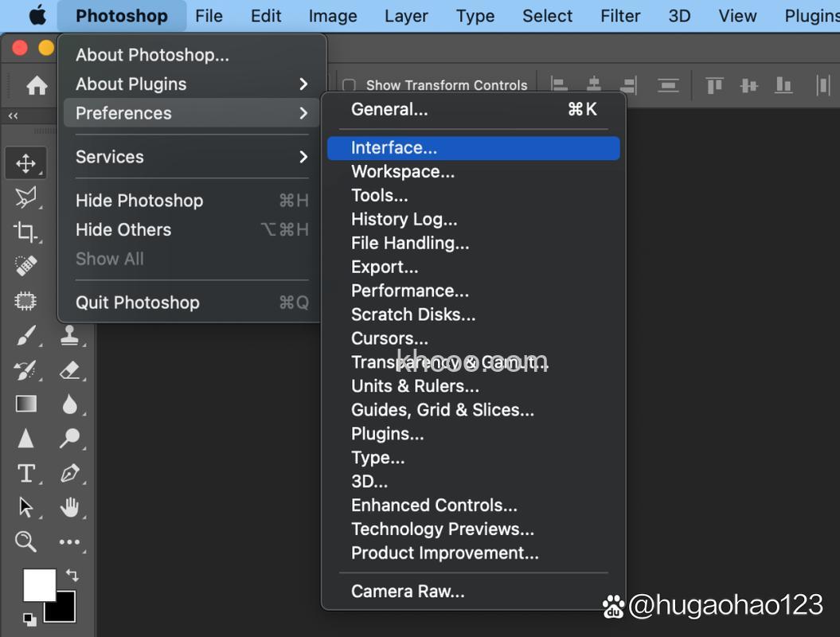Click the Home screen icon
This screenshot has height=637, width=840.
(37, 85)
